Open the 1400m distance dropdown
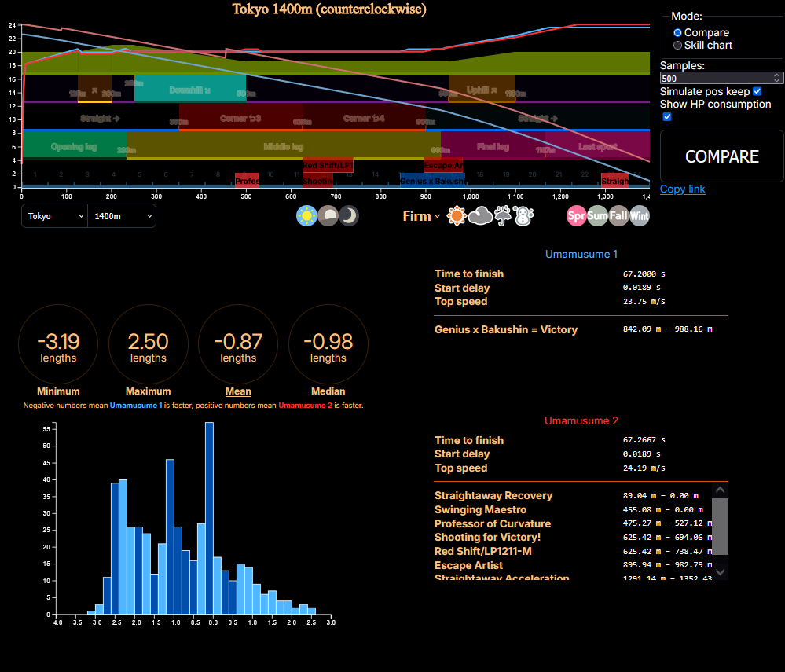 (x=122, y=216)
